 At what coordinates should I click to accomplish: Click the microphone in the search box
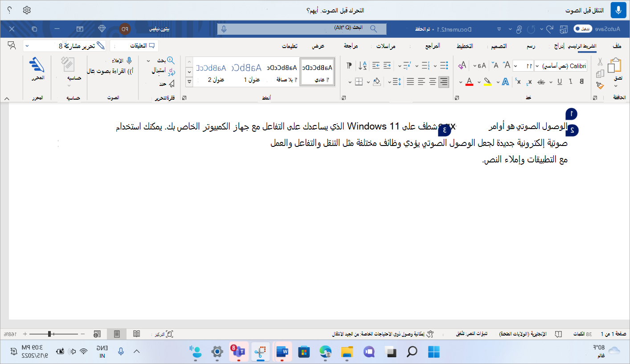(x=224, y=29)
